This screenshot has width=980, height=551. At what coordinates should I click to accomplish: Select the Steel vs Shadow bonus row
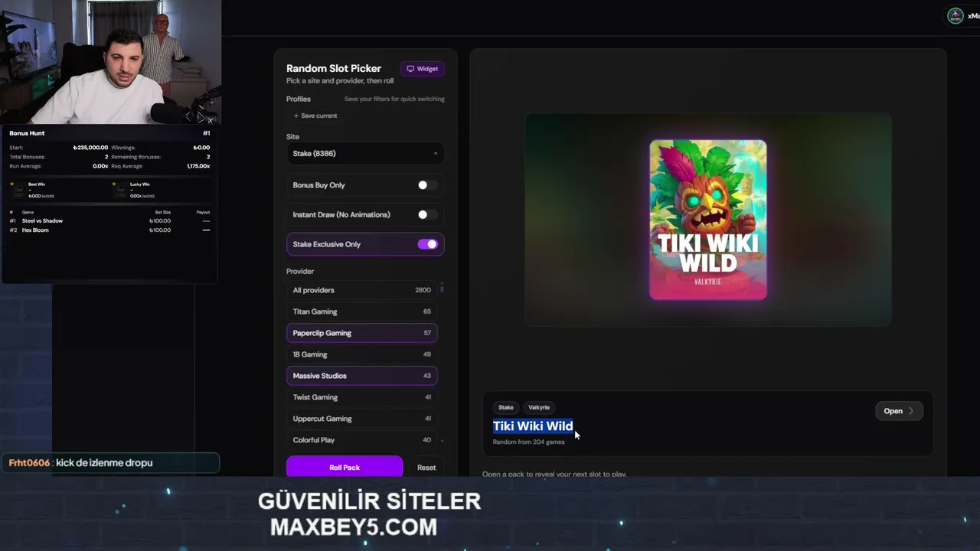[109, 220]
